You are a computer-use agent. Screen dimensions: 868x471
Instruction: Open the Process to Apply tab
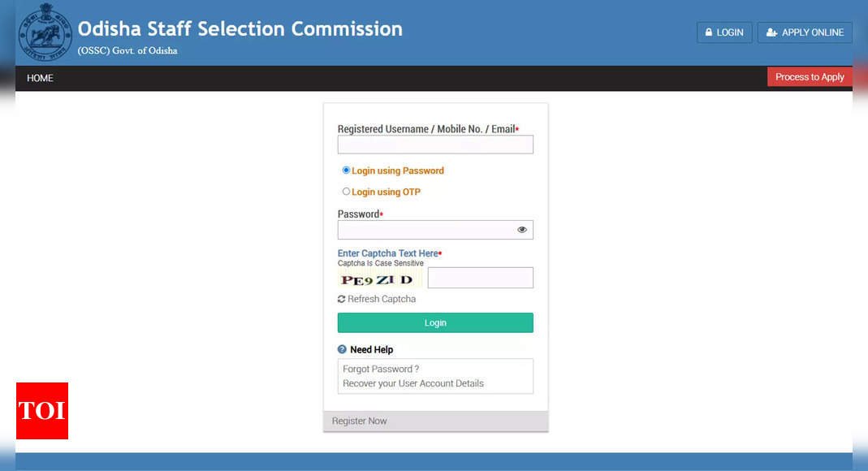pos(810,77)
